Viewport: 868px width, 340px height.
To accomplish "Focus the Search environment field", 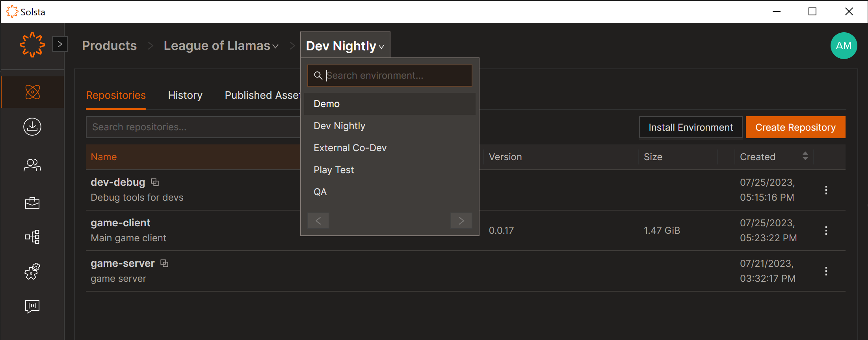I will coord(390,76).
